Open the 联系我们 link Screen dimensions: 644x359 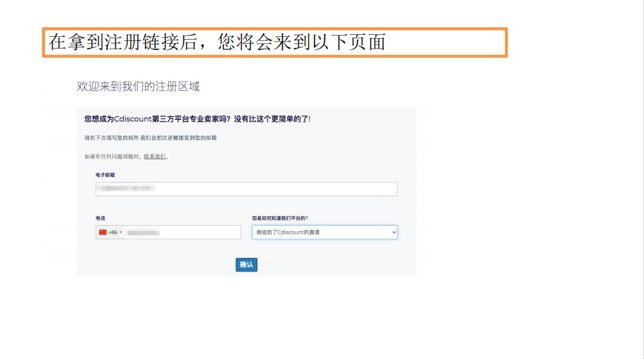click(155, 157)
